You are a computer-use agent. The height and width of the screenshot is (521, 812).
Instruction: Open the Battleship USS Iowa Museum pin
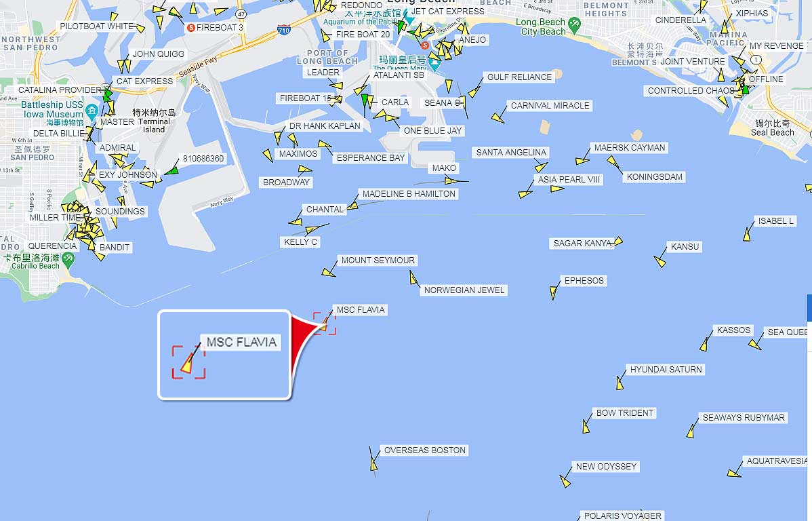(92, 109)
